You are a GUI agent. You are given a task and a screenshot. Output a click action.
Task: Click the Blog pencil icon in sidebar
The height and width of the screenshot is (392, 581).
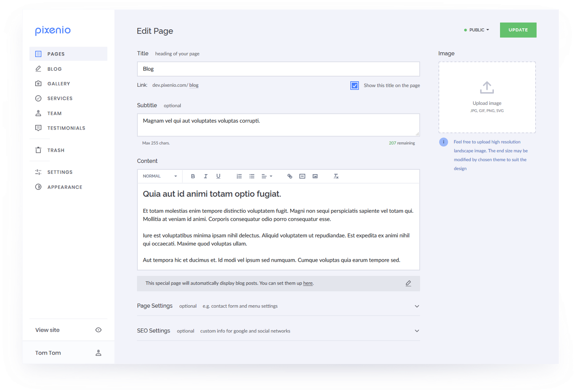coord(38,69)
